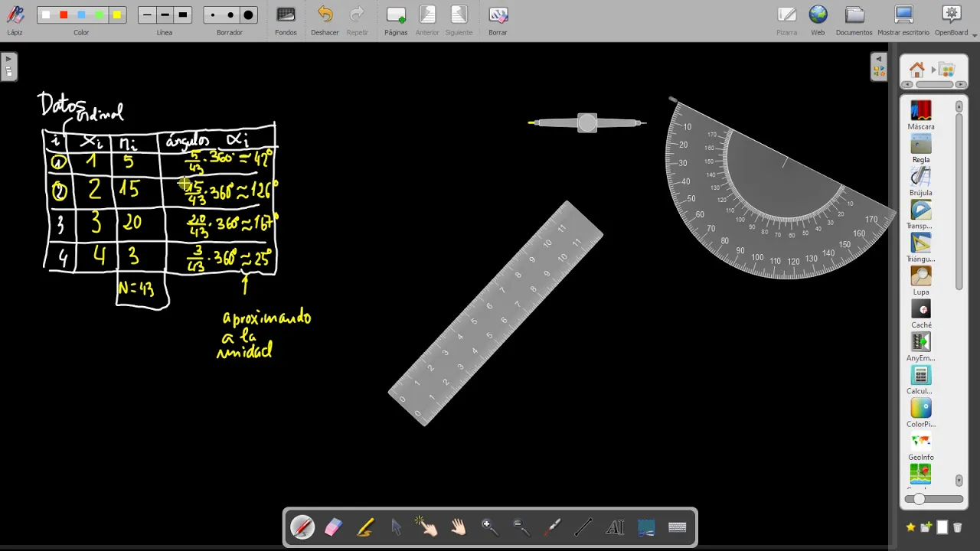Undo with the Deshacer button
The height and width of the screenshot is (551, 980).
tap(325, 21)
